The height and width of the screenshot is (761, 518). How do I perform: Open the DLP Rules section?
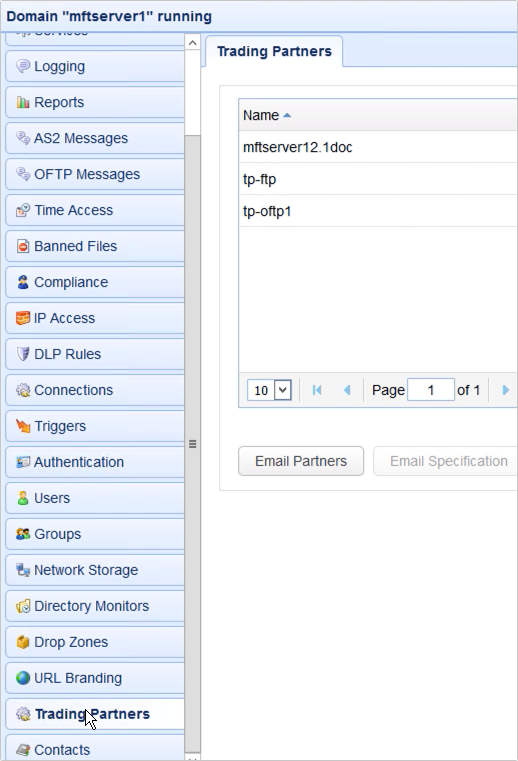95,354
